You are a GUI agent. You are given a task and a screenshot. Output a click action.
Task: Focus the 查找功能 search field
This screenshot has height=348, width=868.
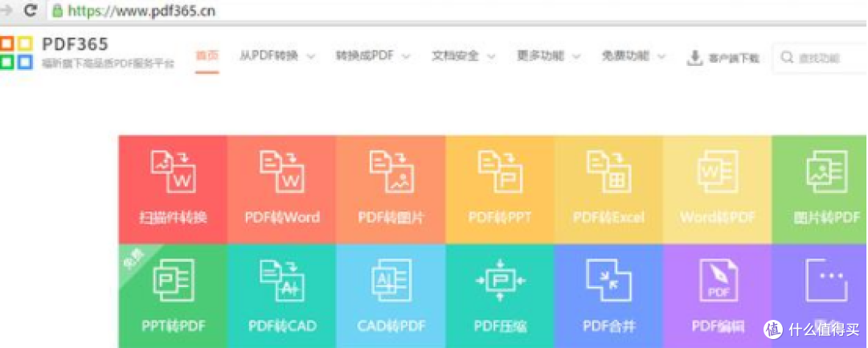coord(820,58)
